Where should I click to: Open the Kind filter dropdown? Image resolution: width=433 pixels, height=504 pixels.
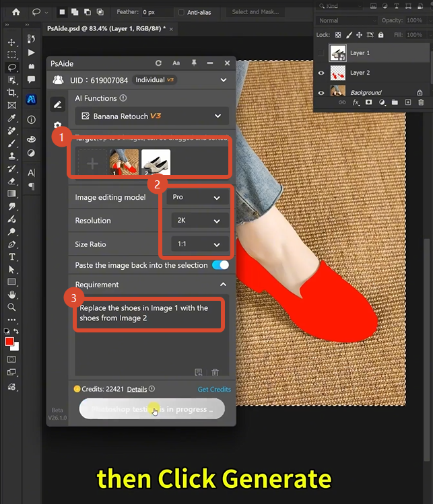(340, 6)
